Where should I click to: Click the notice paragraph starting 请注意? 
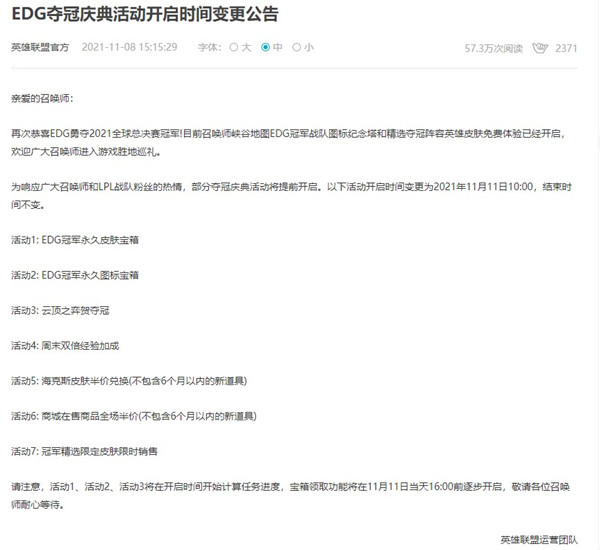pos(290,496)
